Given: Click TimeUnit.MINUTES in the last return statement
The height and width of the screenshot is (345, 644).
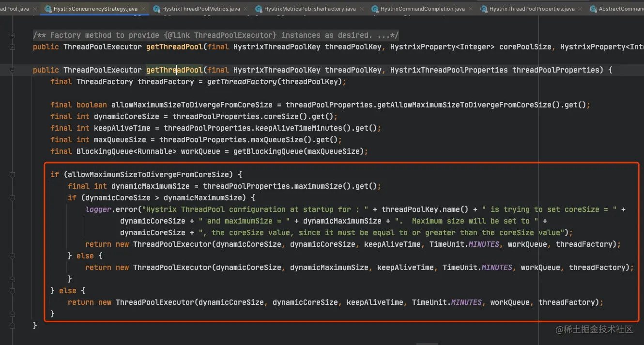Looking at the screenshot, I should (x=447, y=302).
